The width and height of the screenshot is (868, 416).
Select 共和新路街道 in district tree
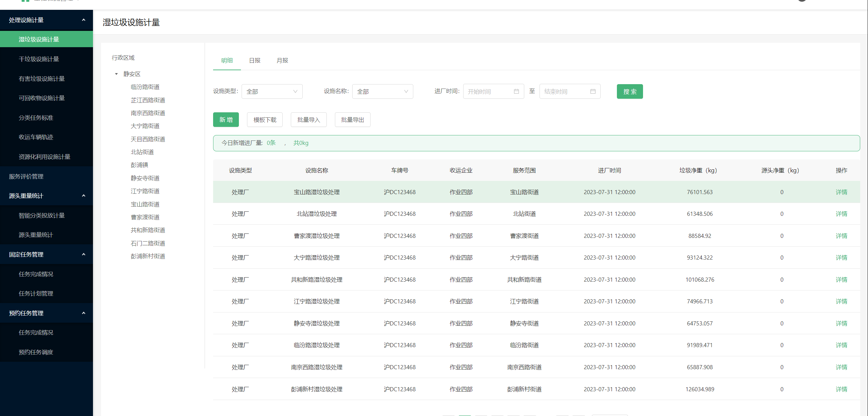click(148, 230)
